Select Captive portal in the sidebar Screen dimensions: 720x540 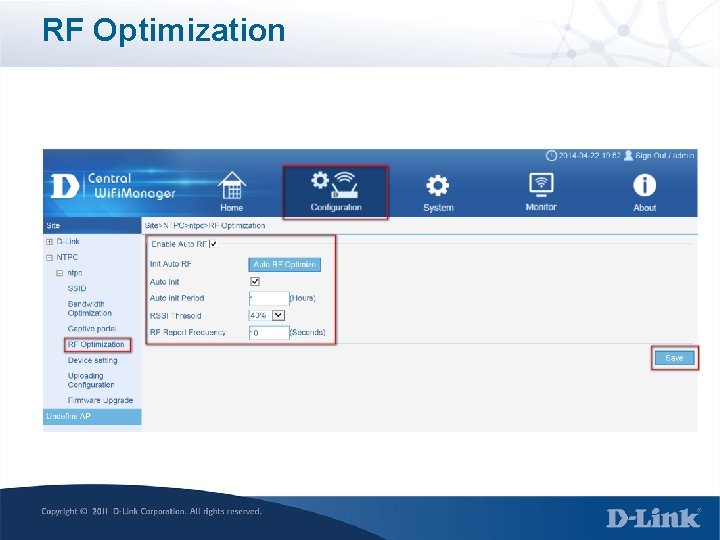pyautogui.click(x=91, y=329)
